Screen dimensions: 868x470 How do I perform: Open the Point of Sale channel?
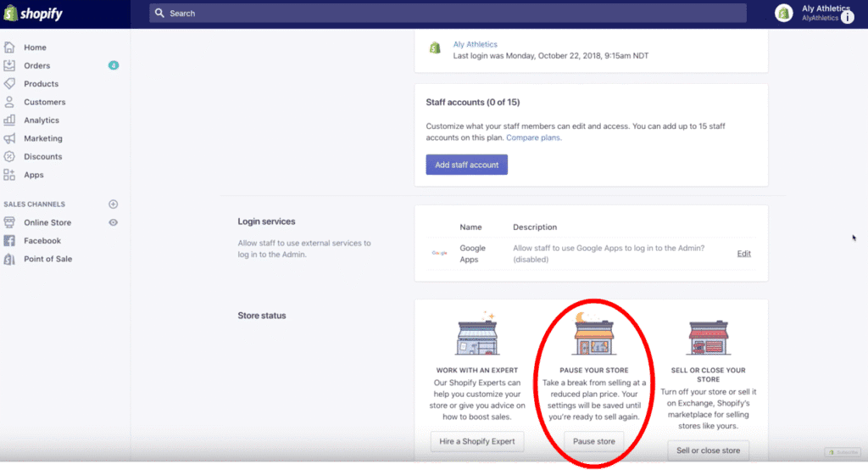coord(47,259)
